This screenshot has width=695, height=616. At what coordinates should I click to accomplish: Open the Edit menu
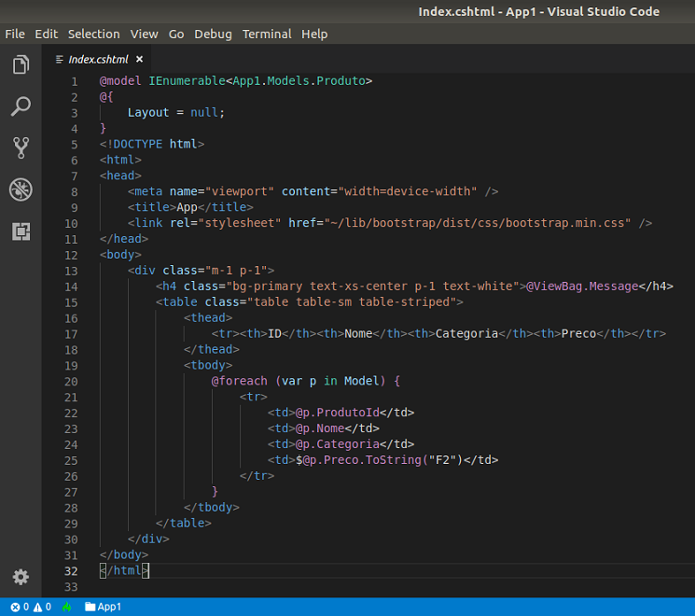[x=47, y=34]
